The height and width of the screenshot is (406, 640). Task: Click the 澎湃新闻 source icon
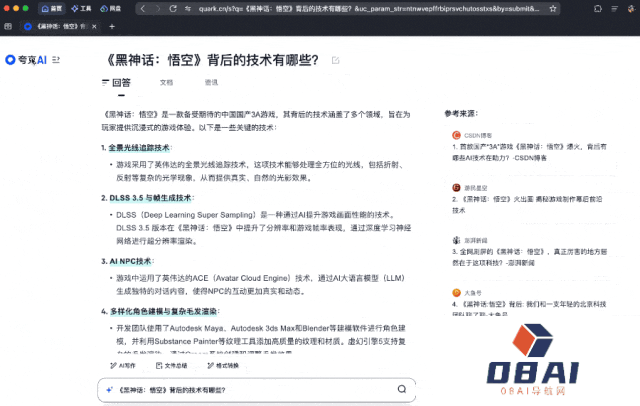[455, 240]
